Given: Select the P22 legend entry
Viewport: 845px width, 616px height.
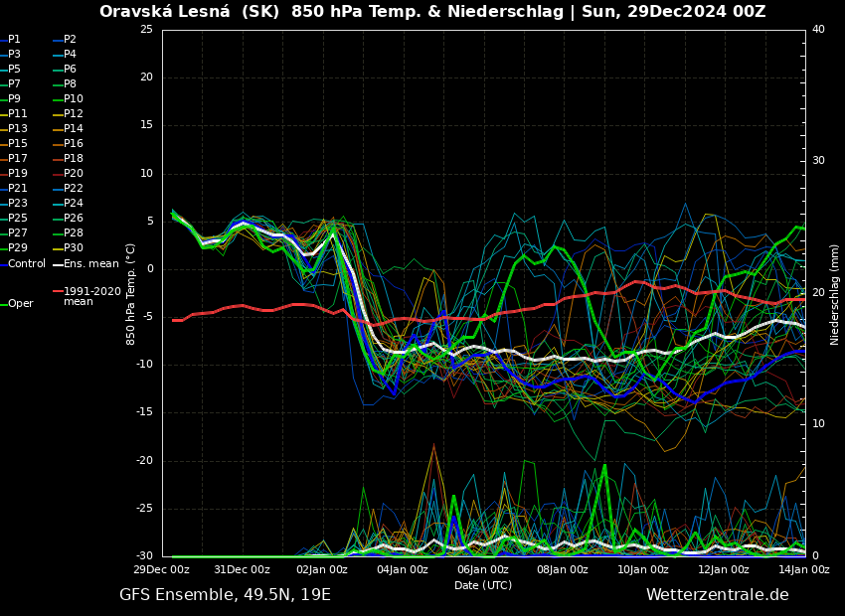Looking at the screenshot, I should pyautogui.click(x=74, y=189).
